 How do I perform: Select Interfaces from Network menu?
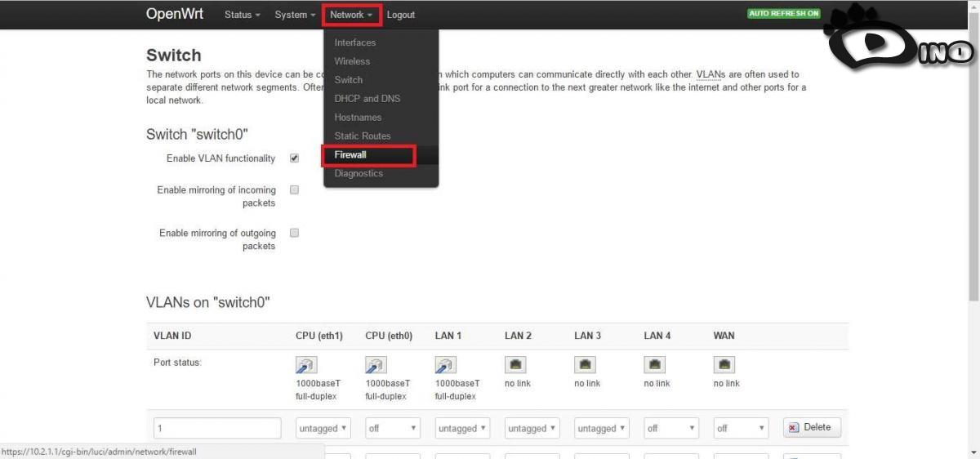click(355, 42)
